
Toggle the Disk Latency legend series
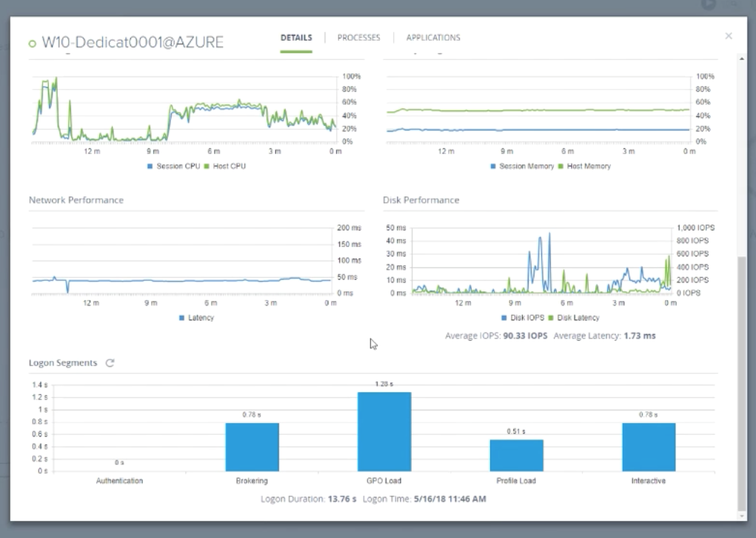[574, 318]
